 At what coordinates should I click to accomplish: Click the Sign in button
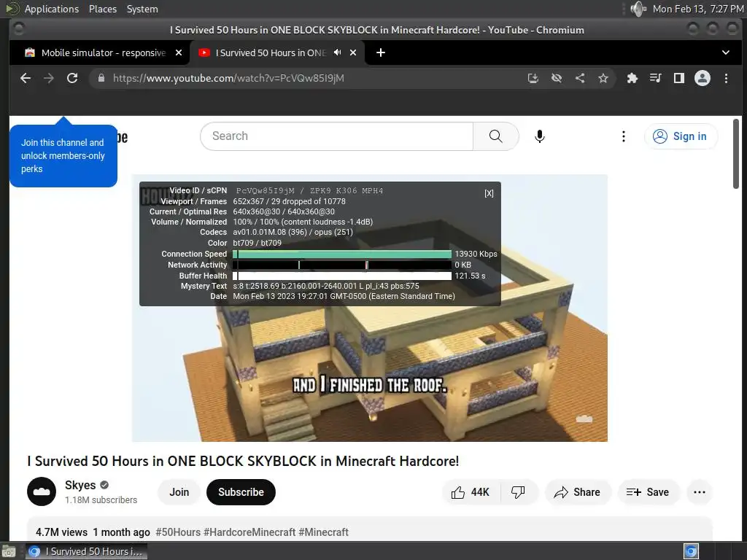681,136
